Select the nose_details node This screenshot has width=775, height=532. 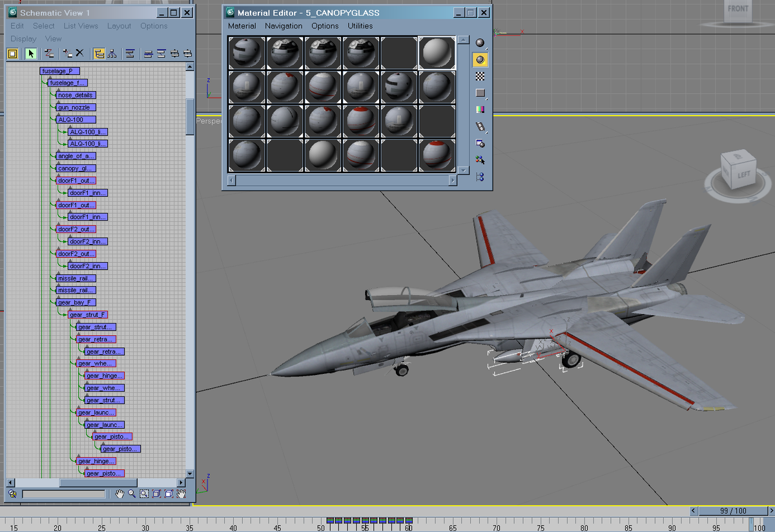pyautogui.click(x=76, y=95)
